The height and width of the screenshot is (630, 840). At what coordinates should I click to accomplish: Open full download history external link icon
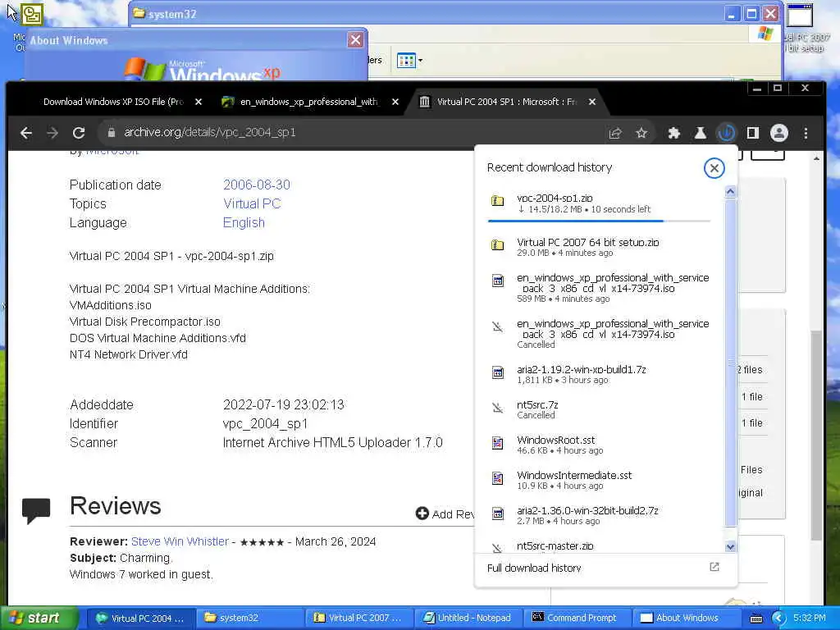[714, 567]
